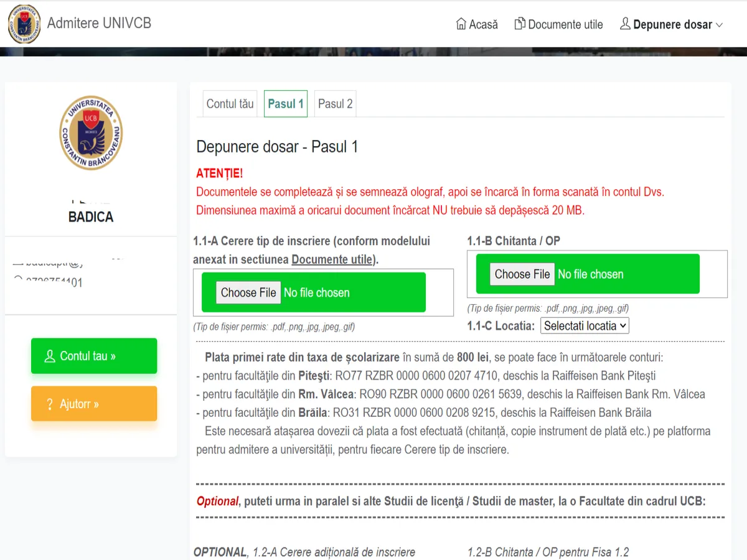Click the question mark icon in Ajutorr
The height and width of the screenshot is (560, 747).
[50, 404]
